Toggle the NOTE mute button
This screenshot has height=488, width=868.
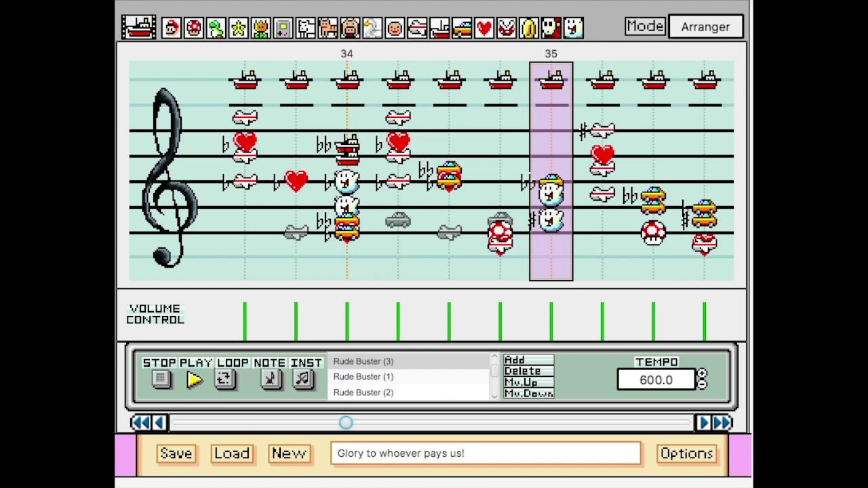[270, 379]
